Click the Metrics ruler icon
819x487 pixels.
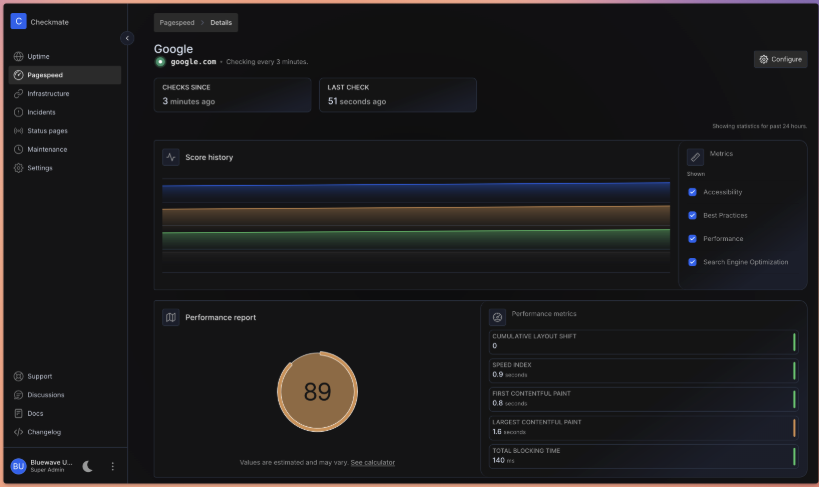tap(695, 157)
